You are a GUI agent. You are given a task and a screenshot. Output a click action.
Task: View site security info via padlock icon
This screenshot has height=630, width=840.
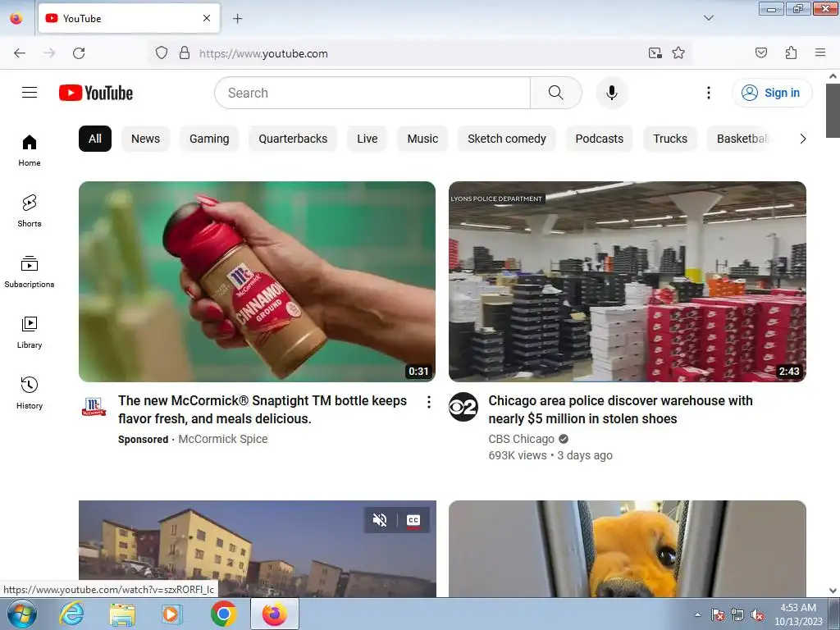[x=185, y=53]
